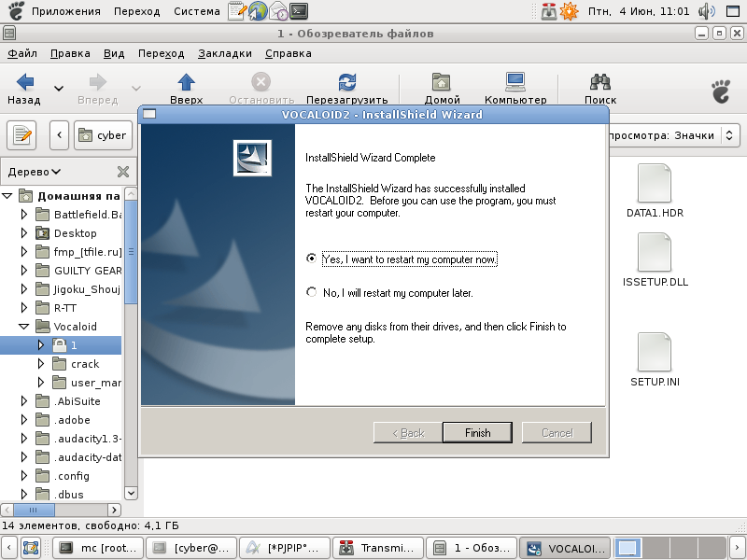Toggle text location edit pencil button

21,135
